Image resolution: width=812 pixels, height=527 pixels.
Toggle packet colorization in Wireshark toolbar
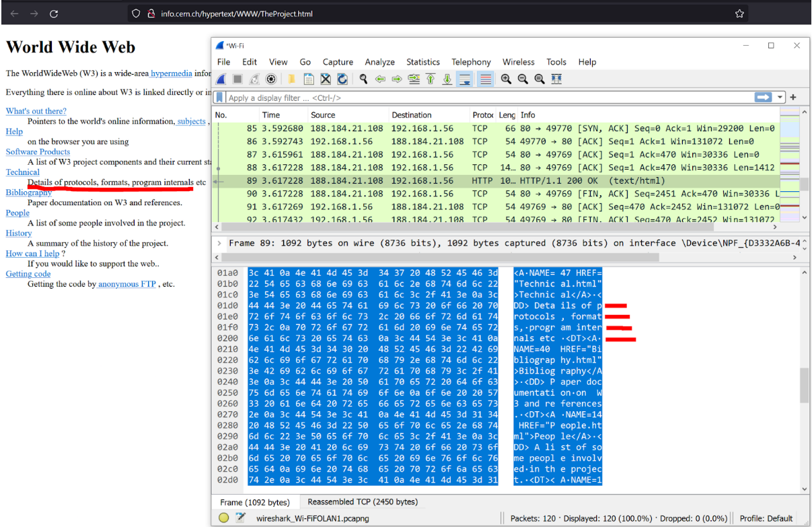coord(485,79)
